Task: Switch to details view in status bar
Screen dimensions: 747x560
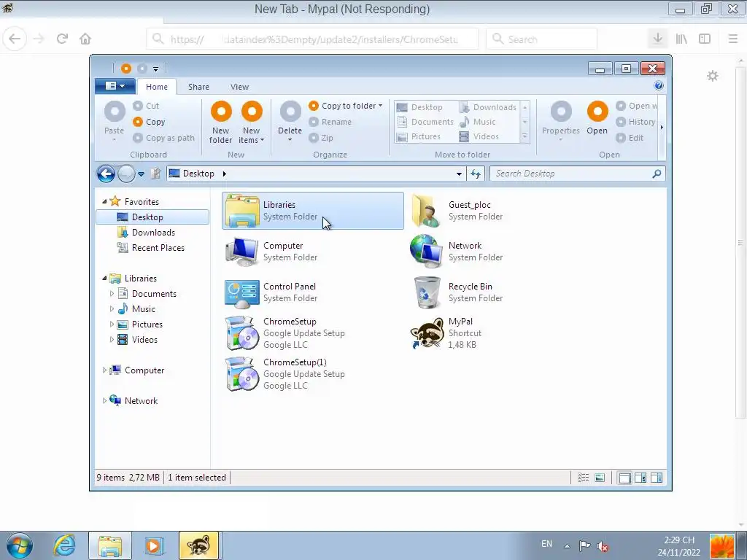Action: (x=583, y=478)
